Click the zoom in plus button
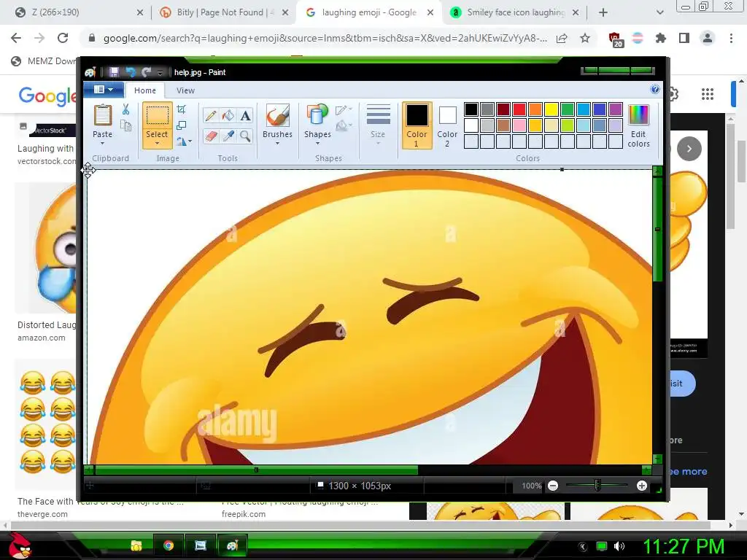The width and height of the screenshot is (747, 560). point(642,486)
